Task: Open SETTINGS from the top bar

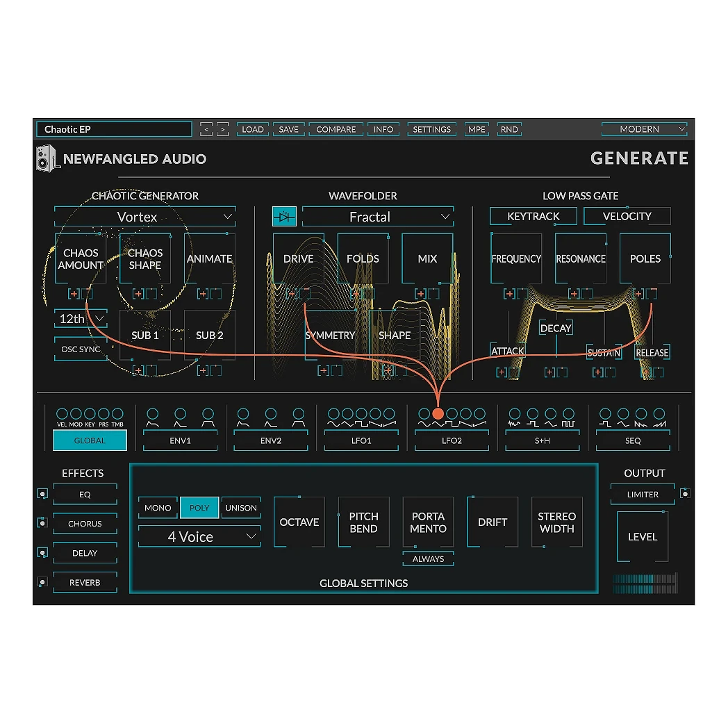Action: coord(432,129)
